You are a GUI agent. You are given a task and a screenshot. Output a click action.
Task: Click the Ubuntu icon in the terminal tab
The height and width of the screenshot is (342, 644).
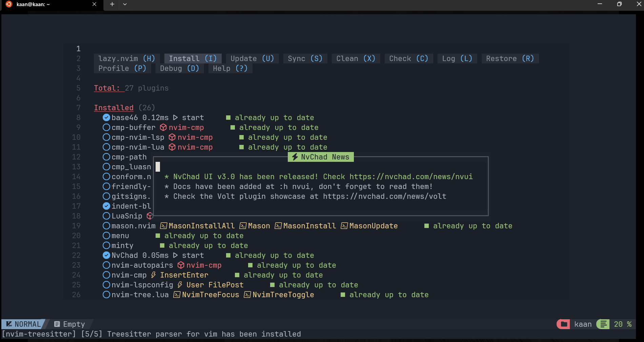coord(9,4)
